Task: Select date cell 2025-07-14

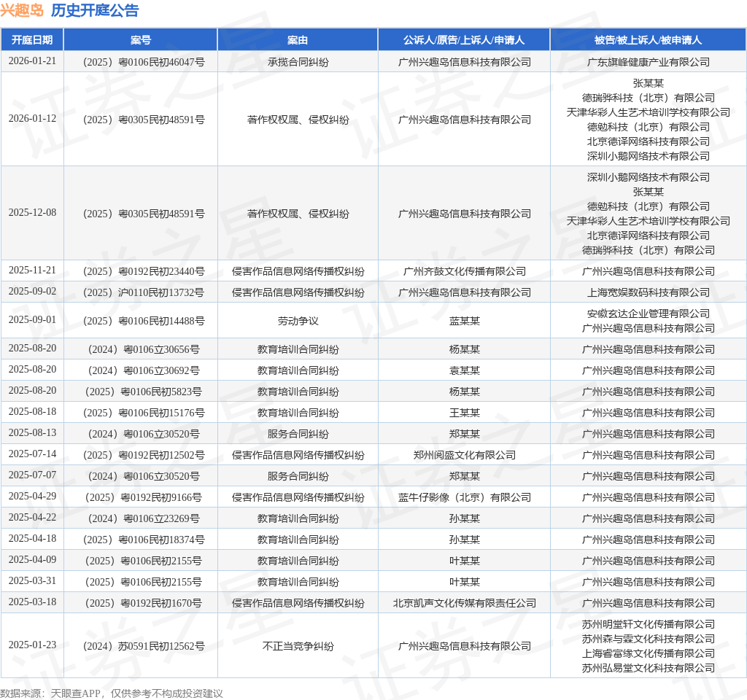Action: [32, 454]
